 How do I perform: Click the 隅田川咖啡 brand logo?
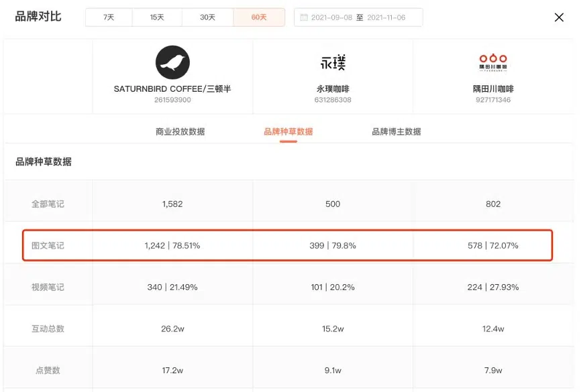tap(493, 62)
